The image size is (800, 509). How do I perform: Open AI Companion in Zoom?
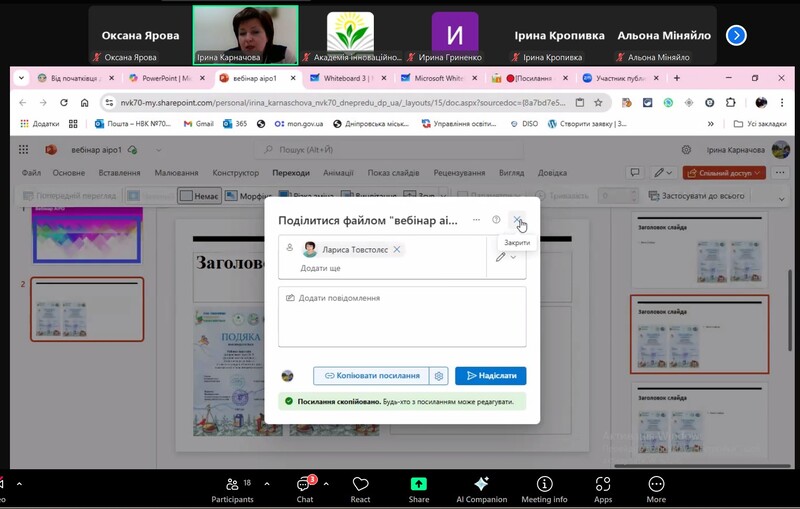pyautogui.click(x=481, y=490)
